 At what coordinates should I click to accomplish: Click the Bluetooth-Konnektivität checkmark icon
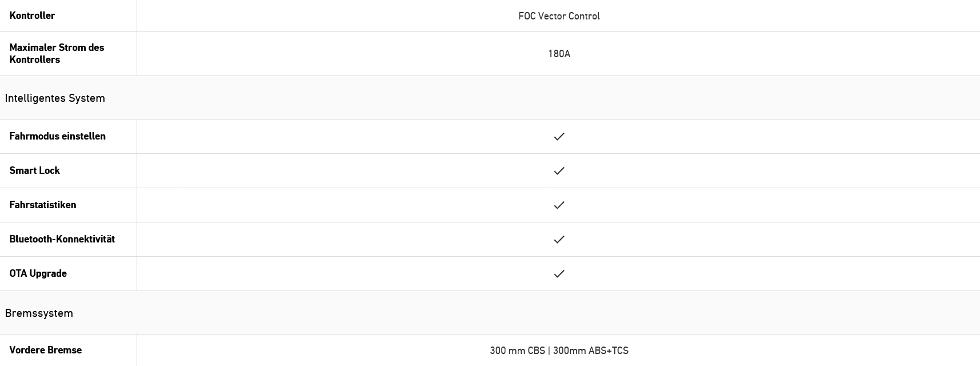(x=559, y=239)
